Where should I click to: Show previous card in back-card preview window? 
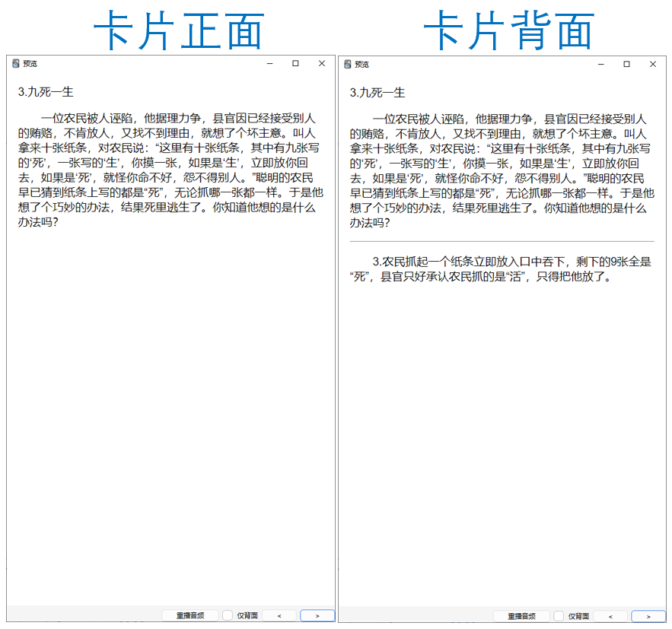[610, 617]
